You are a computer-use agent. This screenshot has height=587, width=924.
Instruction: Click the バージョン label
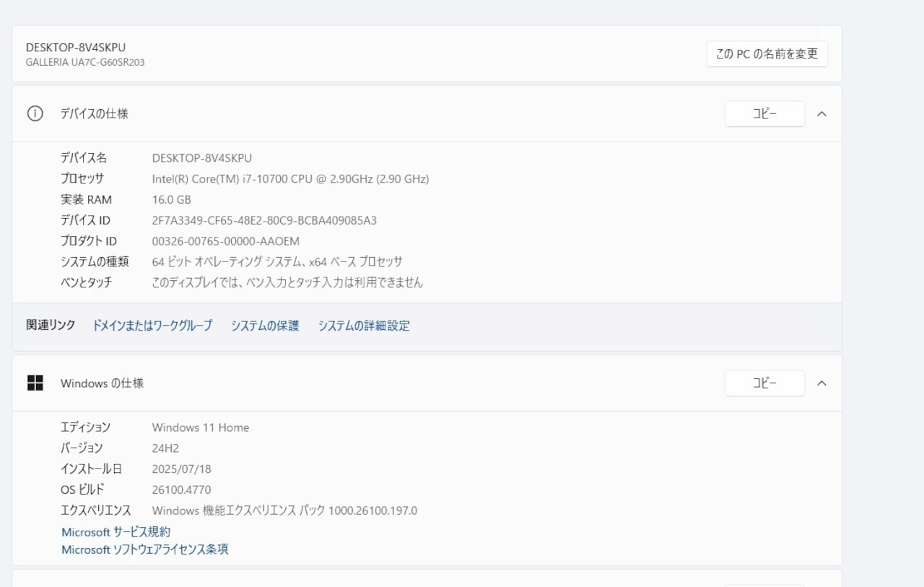(82, 448)
